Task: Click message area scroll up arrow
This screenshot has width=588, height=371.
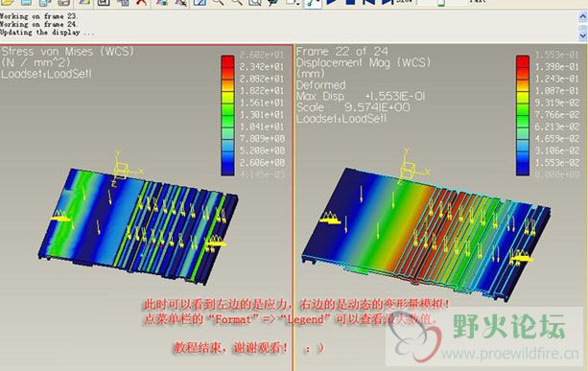Action: [x=583, y=16]
